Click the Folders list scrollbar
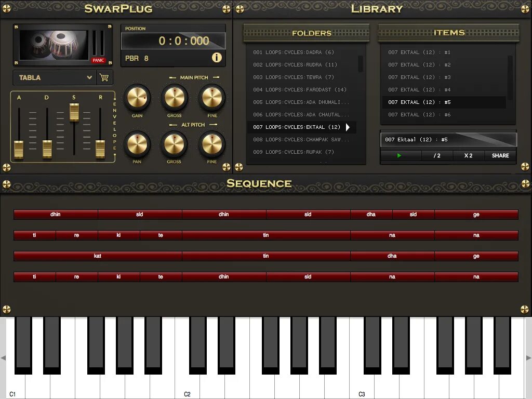532x399 pixels. [x=361, y=64]
